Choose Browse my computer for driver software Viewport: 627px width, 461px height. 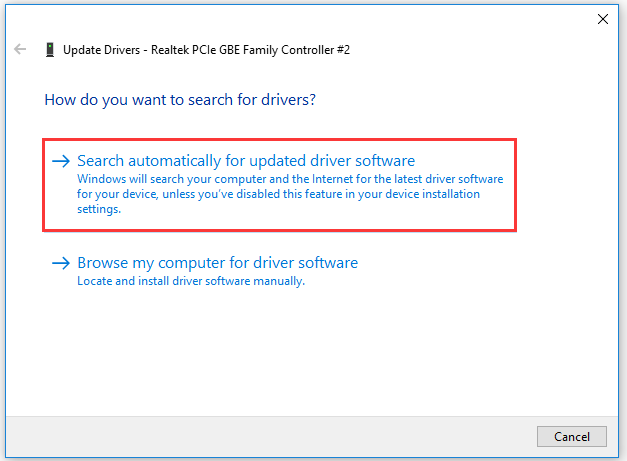[217, 263]
